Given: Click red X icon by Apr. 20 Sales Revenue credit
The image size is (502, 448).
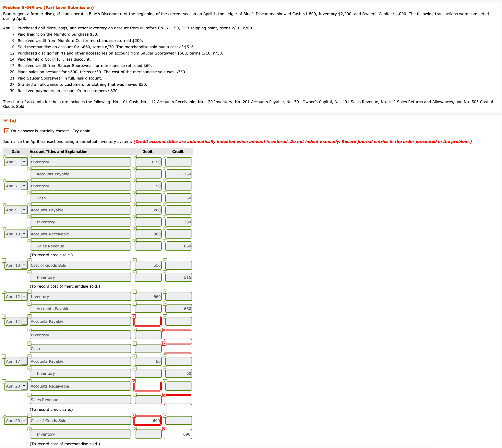Looking at the screenshot, I should 164,395.
